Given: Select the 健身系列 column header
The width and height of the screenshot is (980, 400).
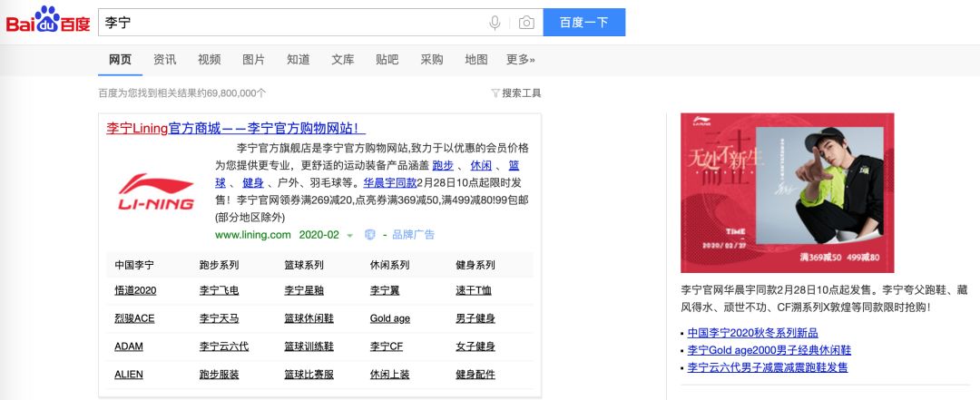Looking at the screenshot, I should 475,265.
